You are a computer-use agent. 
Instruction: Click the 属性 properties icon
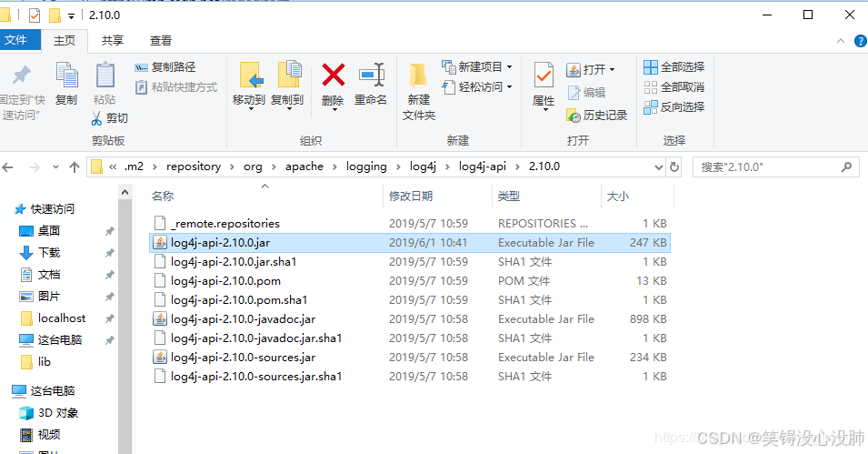pyautogui.click(x=544, y=76)
